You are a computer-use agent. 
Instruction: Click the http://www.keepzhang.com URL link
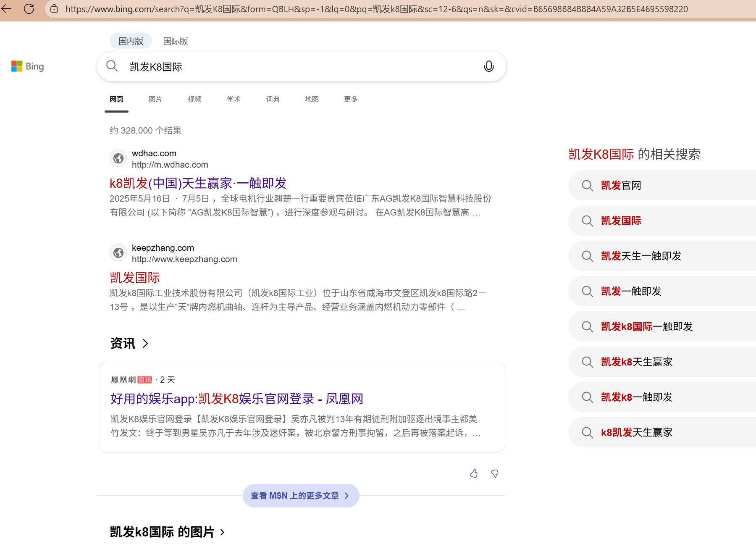(x=184, y=259)
